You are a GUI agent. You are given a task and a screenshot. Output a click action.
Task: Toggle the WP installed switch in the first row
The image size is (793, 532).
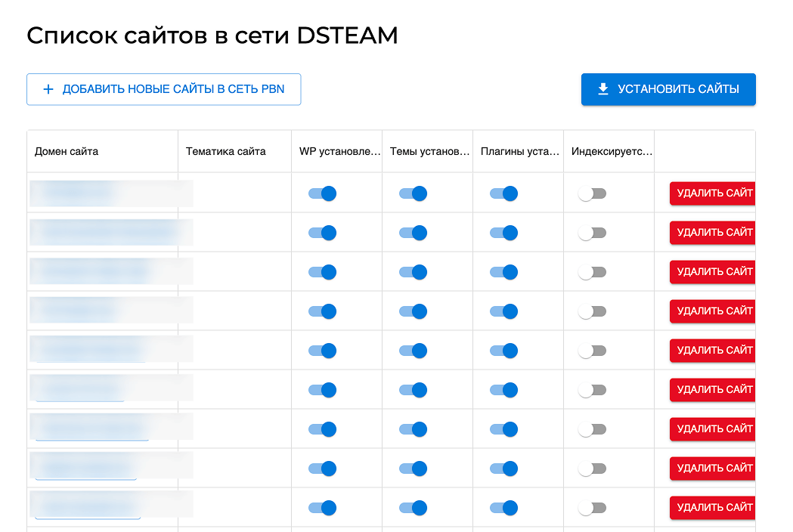pos(322,193)
